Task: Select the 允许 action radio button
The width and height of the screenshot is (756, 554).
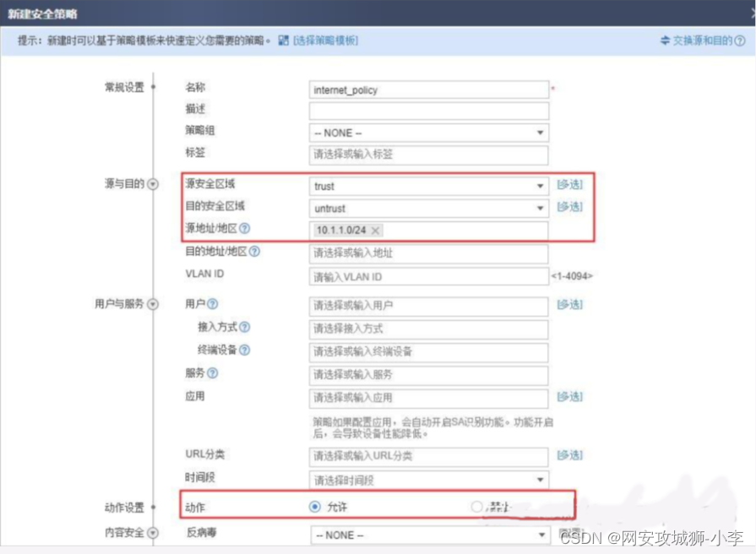Action: 314,507
